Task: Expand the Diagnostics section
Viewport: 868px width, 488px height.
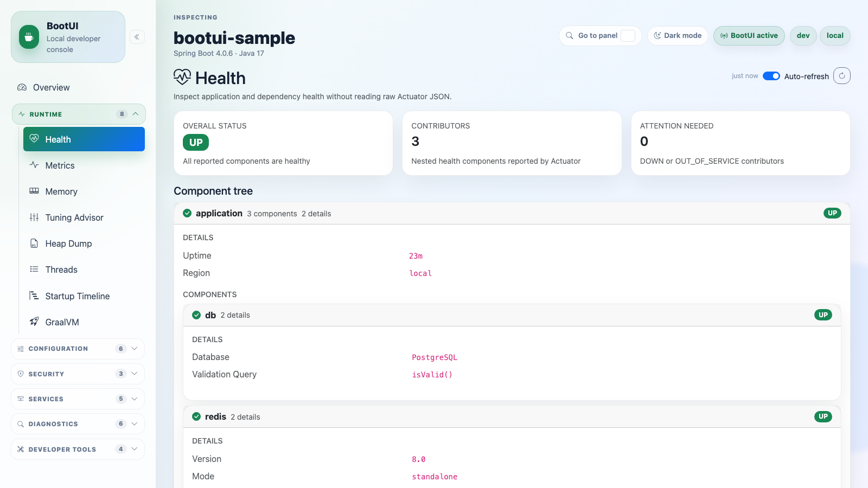Action: (78, 424)
